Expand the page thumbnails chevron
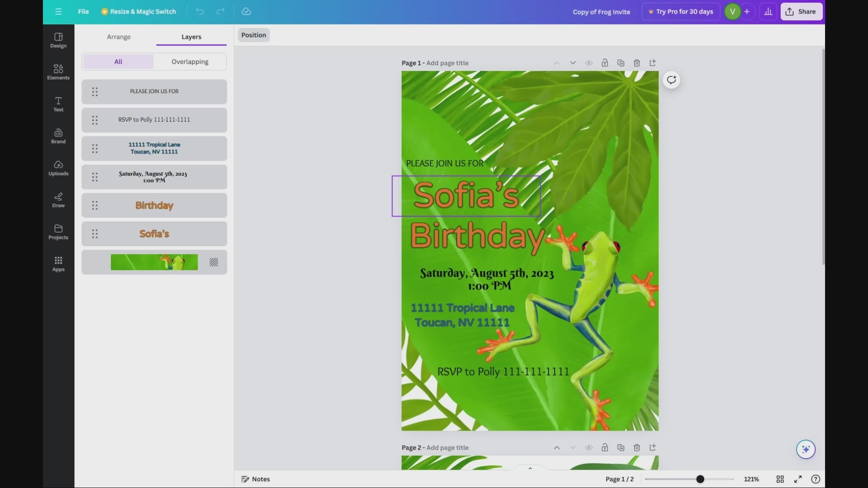Screen dimensions: 868x488 click(x=530, y=468)
